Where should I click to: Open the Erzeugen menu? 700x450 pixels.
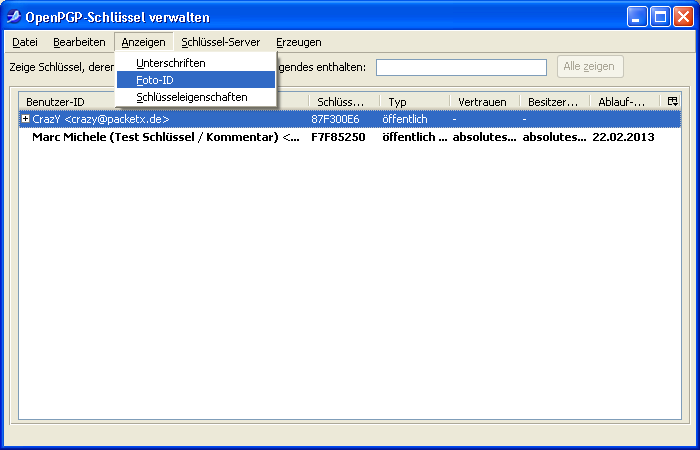299,42
